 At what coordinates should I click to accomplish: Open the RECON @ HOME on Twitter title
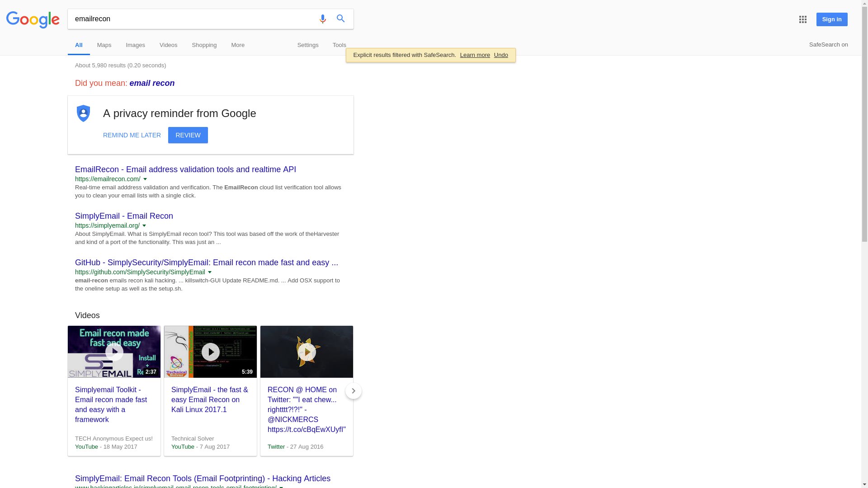(x=307, y=410)
